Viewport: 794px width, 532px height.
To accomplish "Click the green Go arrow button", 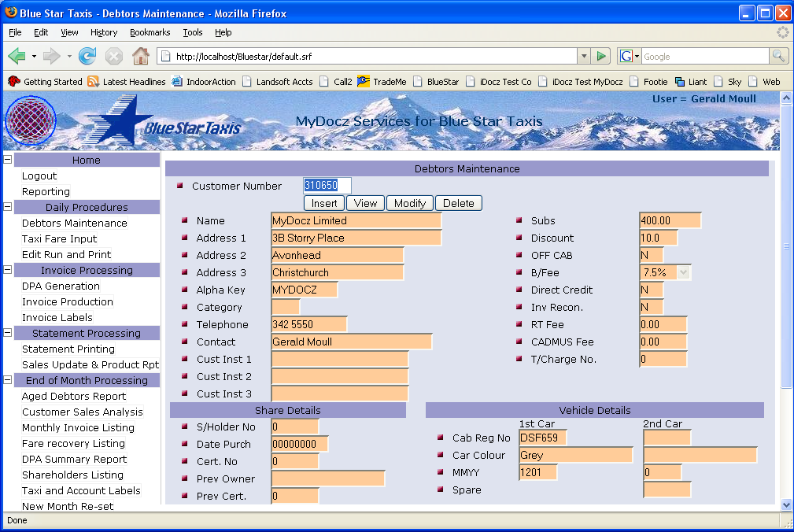I will click(601, 56).
